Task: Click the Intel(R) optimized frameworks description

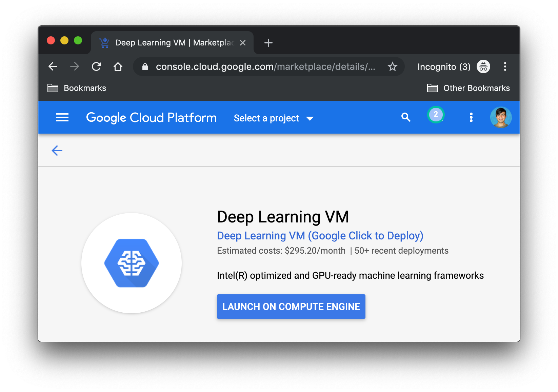Action: pyautogui.click(x=350, y=275)
